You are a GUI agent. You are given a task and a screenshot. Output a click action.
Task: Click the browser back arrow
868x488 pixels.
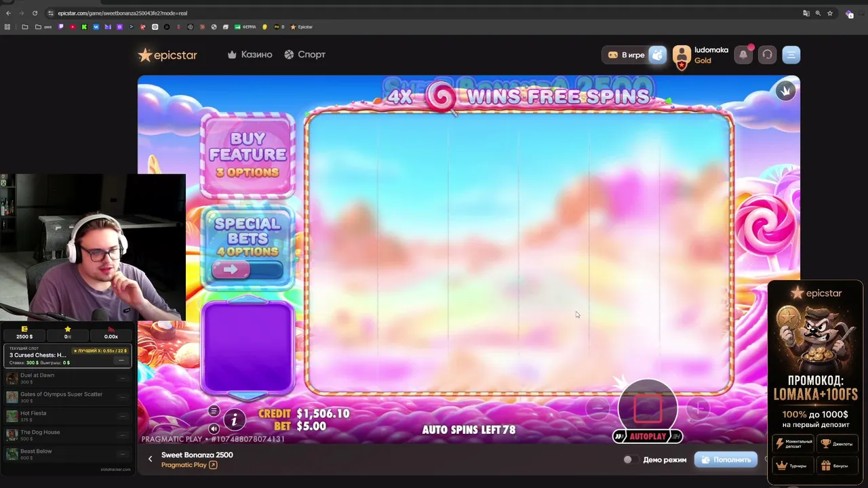8,13
